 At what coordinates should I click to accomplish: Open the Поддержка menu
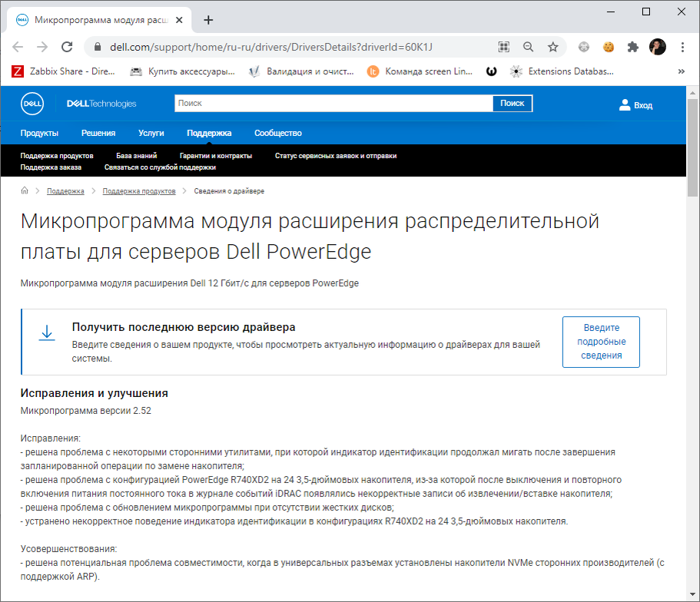pos(209,133)
